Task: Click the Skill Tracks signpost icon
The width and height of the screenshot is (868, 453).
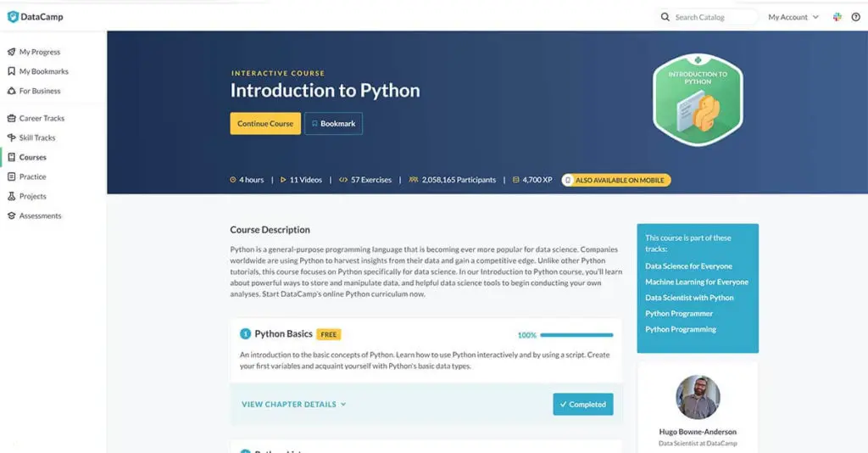Action: [11, 137]
